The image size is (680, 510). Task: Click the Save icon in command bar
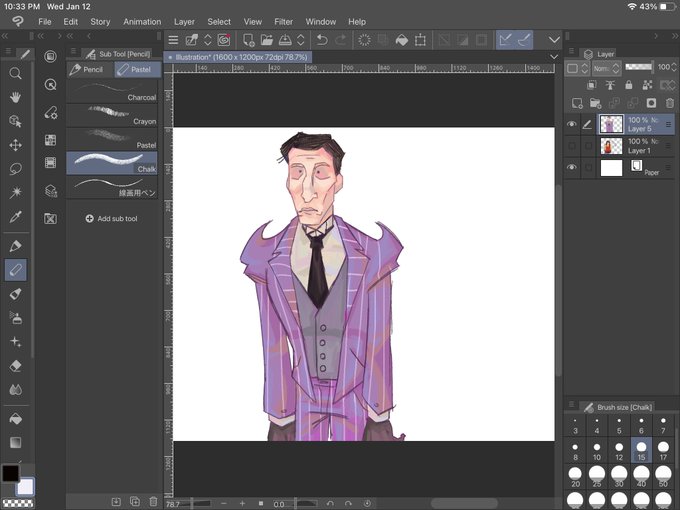(x=285, y=40)
